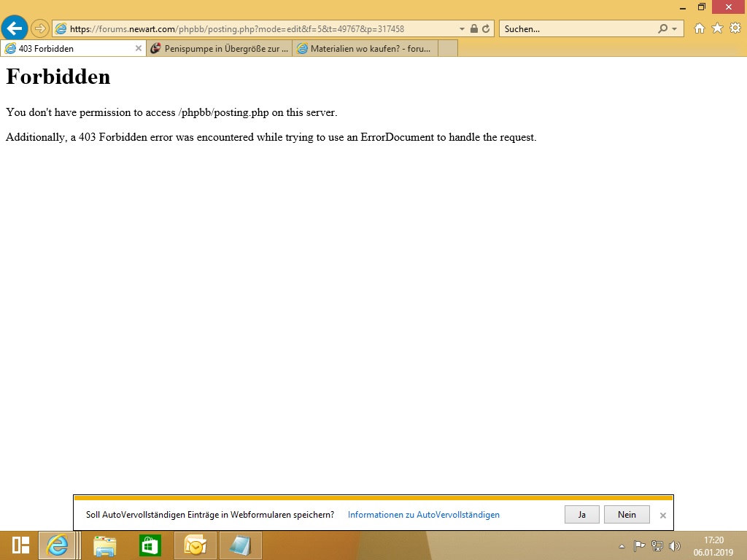Reload the page with the refresh icon
This screenshot has width=747, height=560.
point(486,28)
